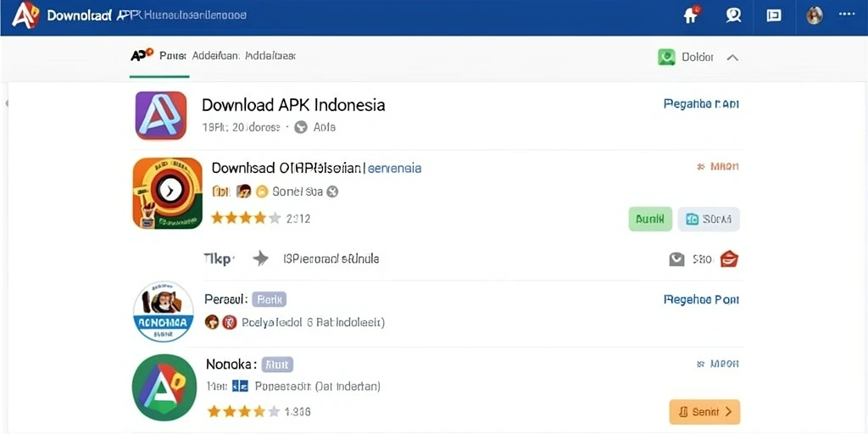This screenshot has height=434, width=868.
Task: Click the tag badge beside Peraaul
Action: tap(269, 299)
